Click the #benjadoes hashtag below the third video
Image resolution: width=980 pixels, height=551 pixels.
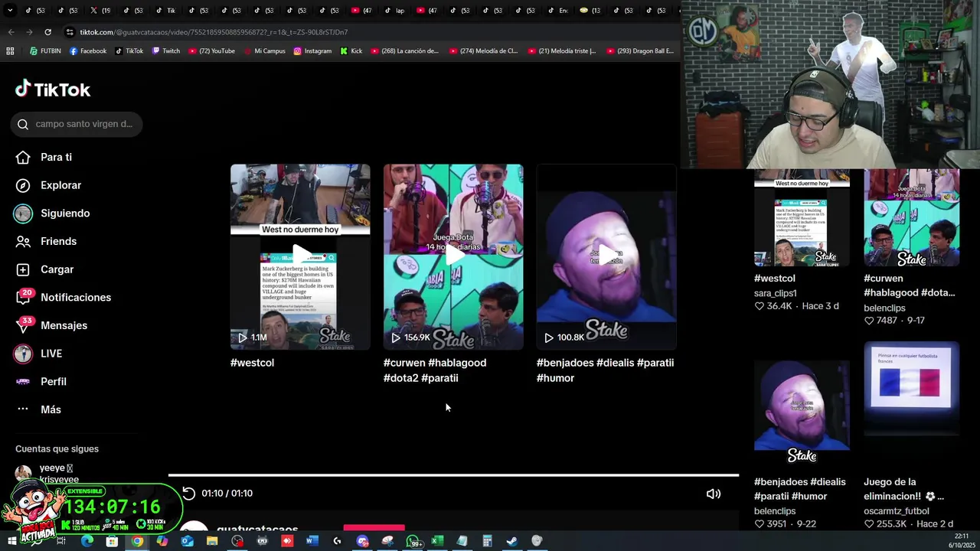tap(565, 363)
